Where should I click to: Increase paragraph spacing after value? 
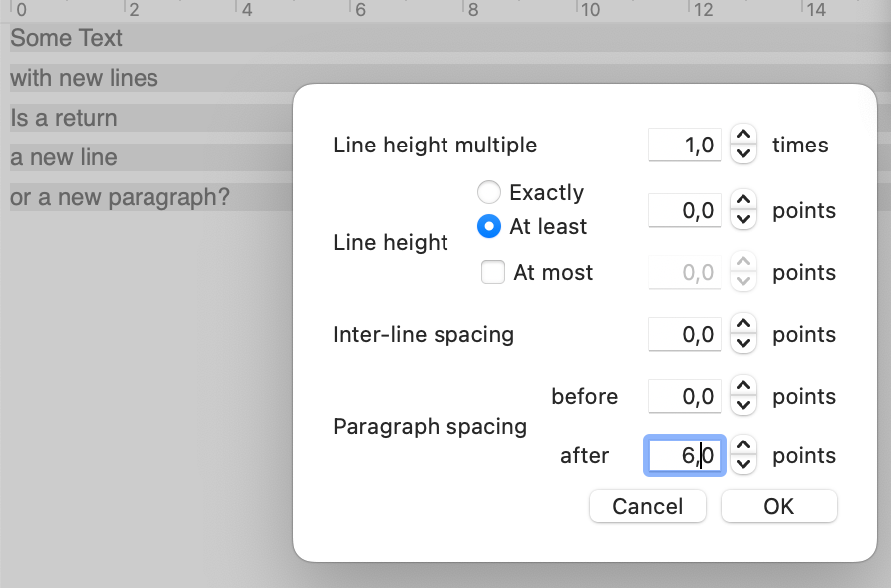click(743, 445)
